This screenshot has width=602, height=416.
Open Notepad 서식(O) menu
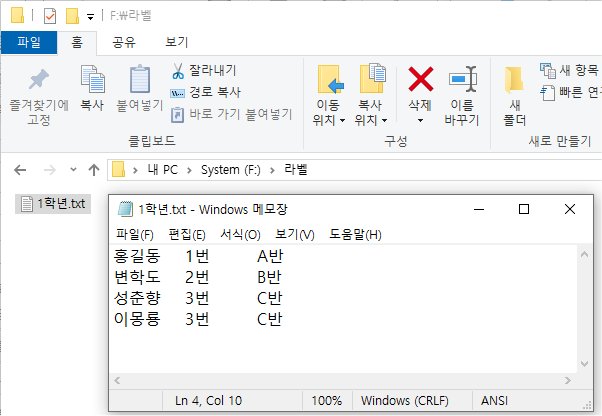pos(240,234)
